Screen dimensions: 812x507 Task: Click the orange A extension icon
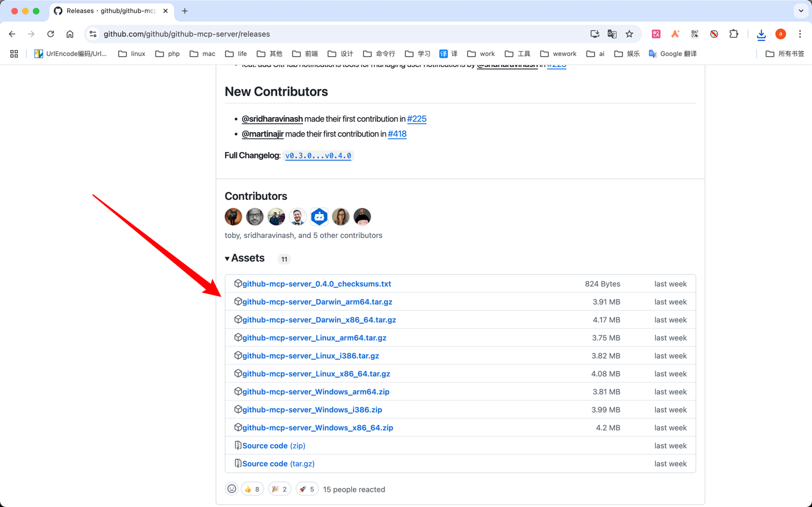click(x=675, y=34)
